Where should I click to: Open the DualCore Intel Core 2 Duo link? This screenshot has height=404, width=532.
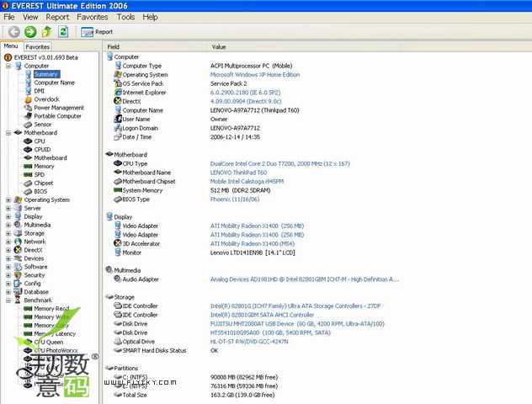280,164
